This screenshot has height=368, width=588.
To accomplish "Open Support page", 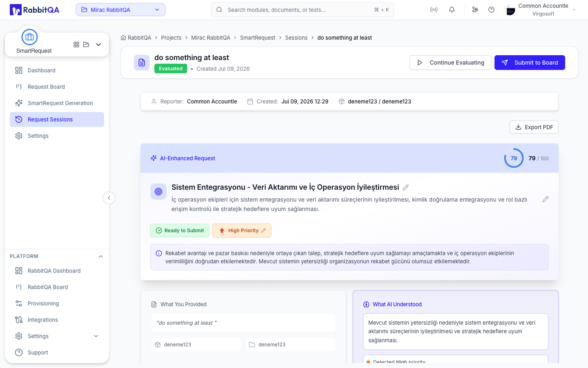I will [x=57, y=352].
